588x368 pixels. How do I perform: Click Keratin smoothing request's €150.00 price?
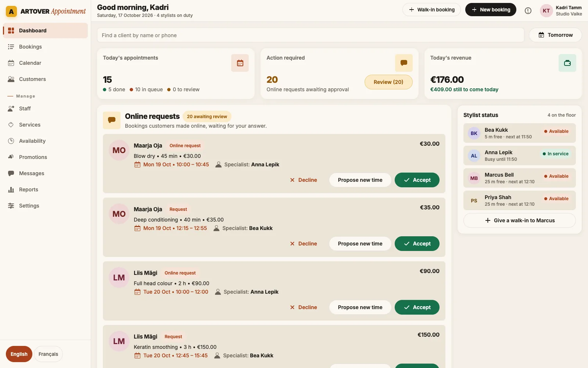click(429, 335)
